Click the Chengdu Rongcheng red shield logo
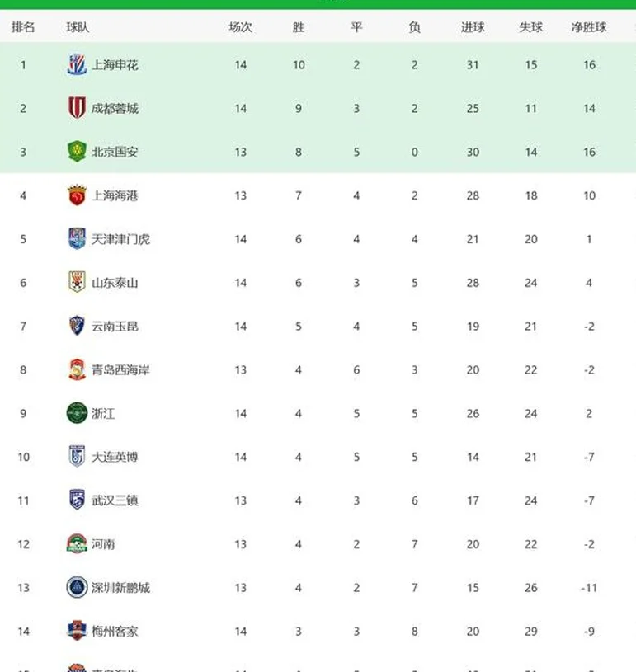The image size is (636, 672). point(78,107)
